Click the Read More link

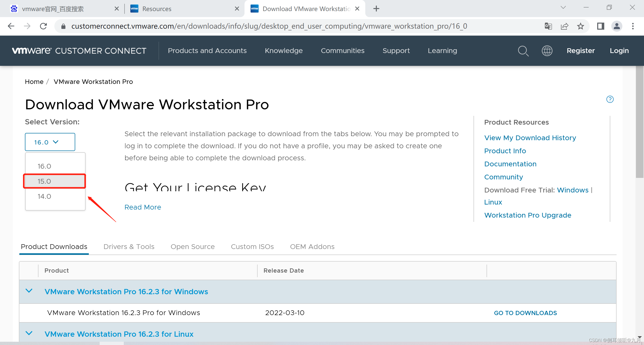pos(143,207)
